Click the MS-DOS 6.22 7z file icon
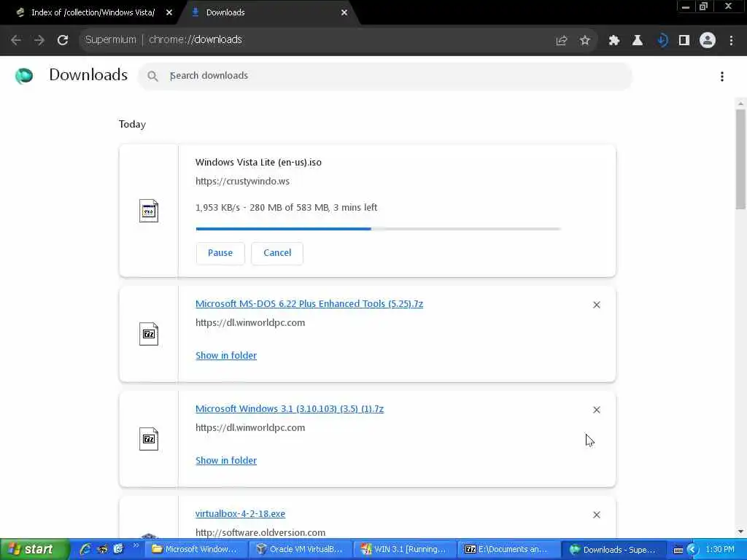 click(149, 334)
